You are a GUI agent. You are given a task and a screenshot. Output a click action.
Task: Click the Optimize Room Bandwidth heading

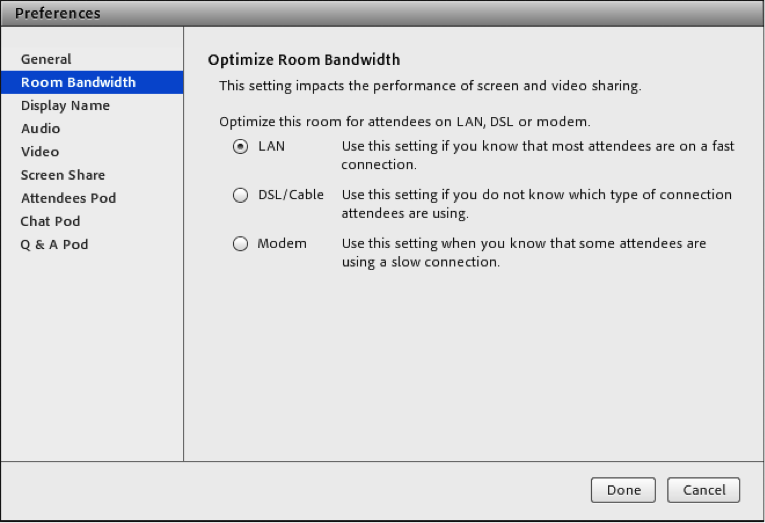pos(303,60)
